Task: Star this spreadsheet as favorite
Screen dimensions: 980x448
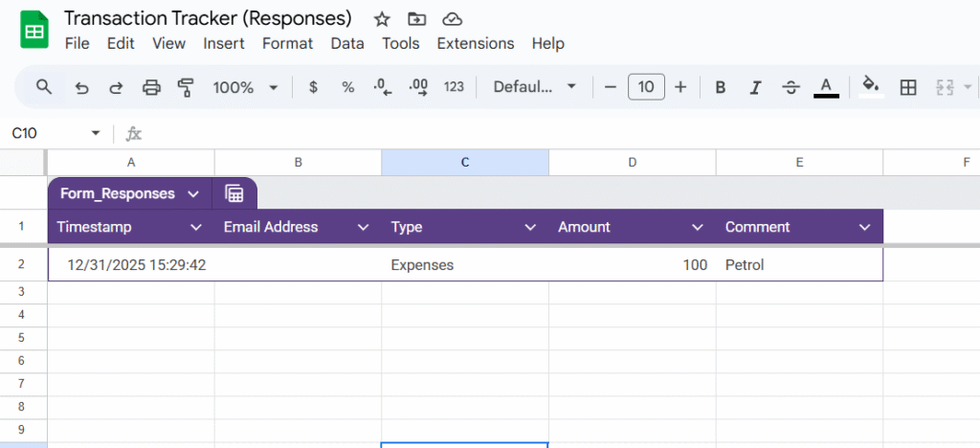Action: tap(382, 19)
